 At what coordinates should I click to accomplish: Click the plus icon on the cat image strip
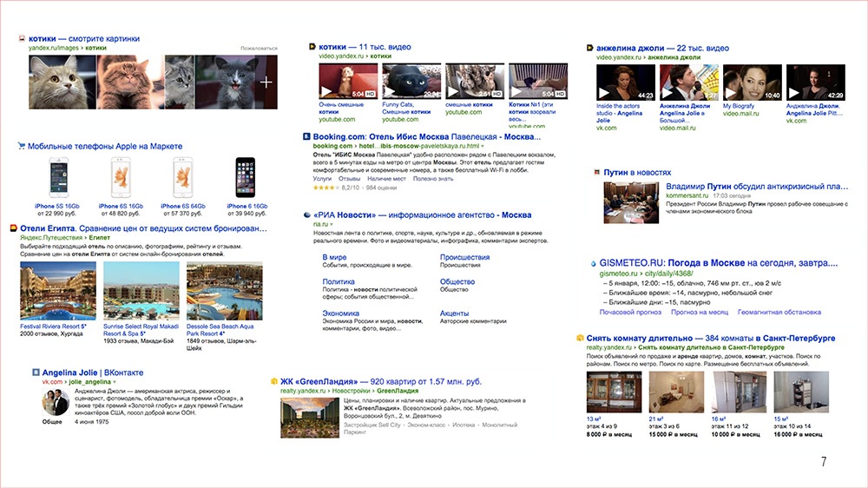pos(266,82)
